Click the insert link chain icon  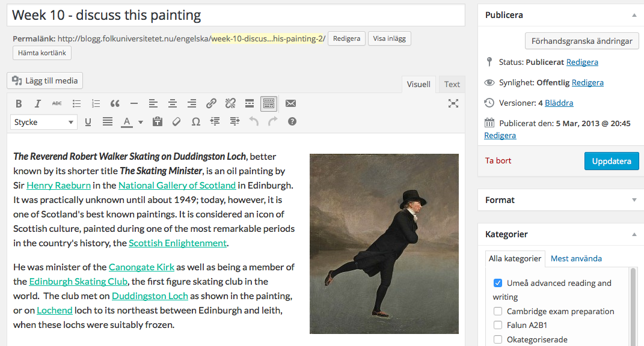pyautogui.click(x=211, y=103)
